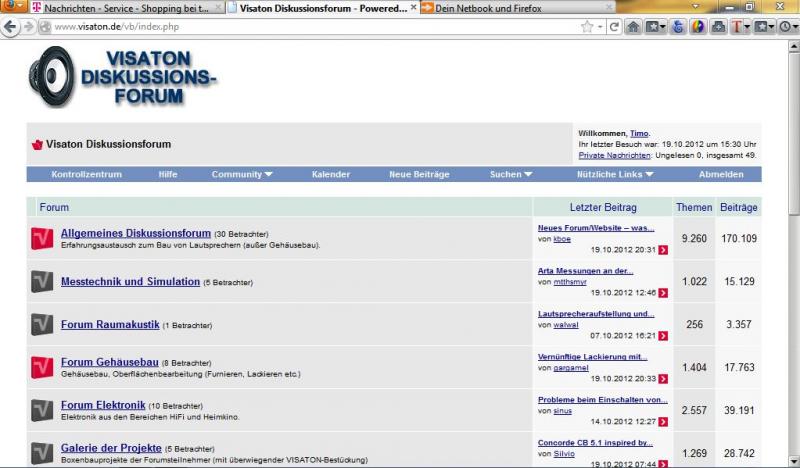
Task: Click the scrollbar up arrow
Action: (x=794, y=46)
